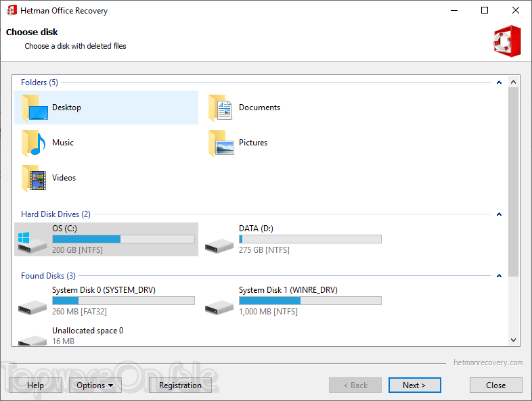Open the Registration dialog
The image size is (532, 401).
pos(180,385)
